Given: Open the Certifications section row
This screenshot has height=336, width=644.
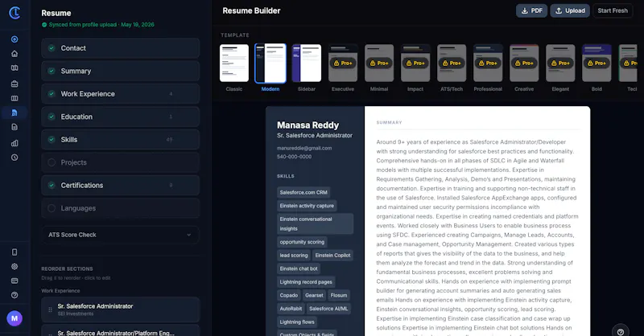Looking at the screenshot, I should (120, 186).
